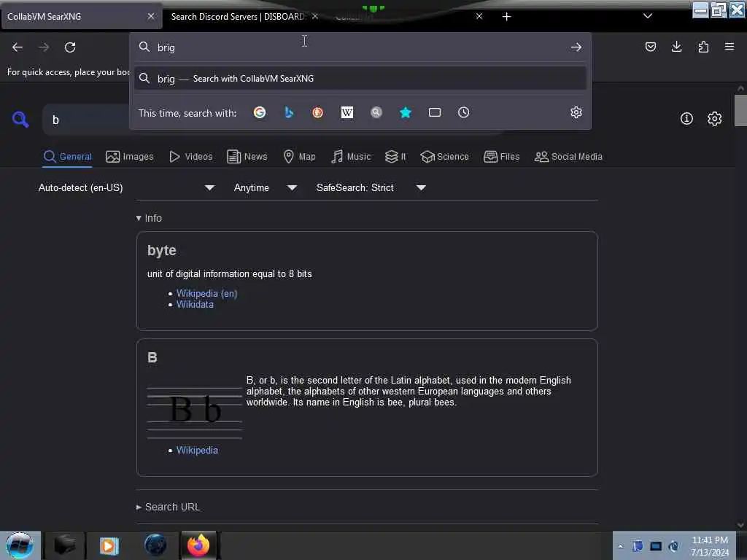Open search settings gear in dropdown
This screenshot has height=560, width=747.
(x=576, y=112)
